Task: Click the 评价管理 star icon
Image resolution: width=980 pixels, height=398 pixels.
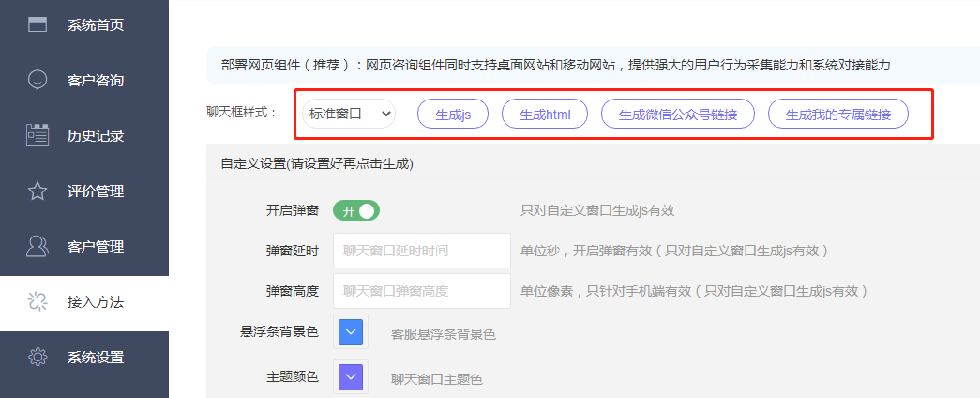Action: [x=38, y=191]
